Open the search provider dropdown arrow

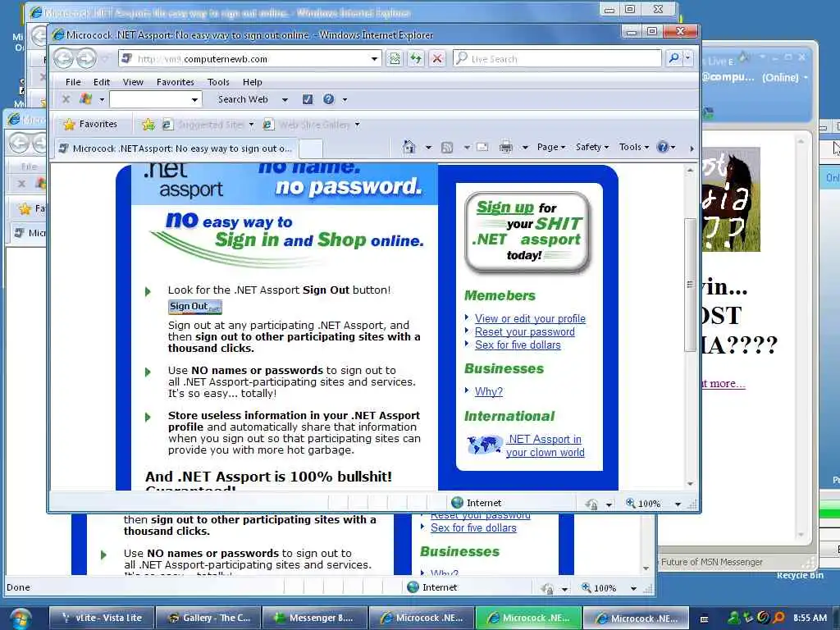coord(688,58)
